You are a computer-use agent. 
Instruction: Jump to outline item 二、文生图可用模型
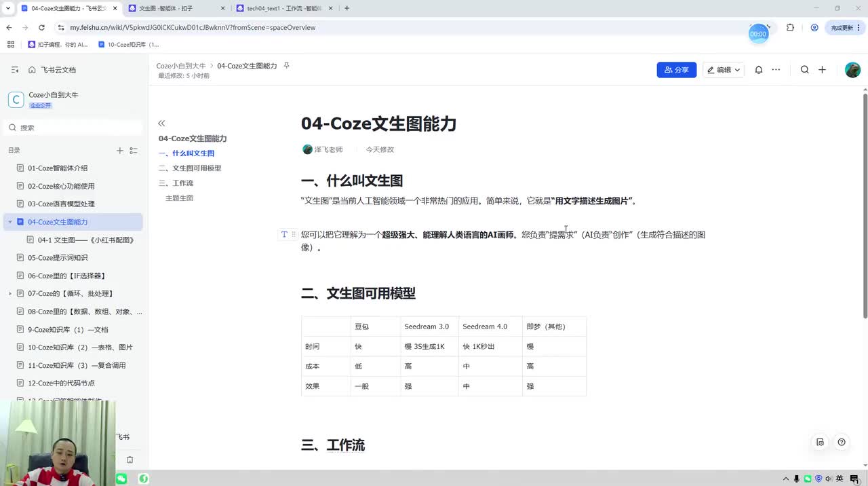pos(190,168)
